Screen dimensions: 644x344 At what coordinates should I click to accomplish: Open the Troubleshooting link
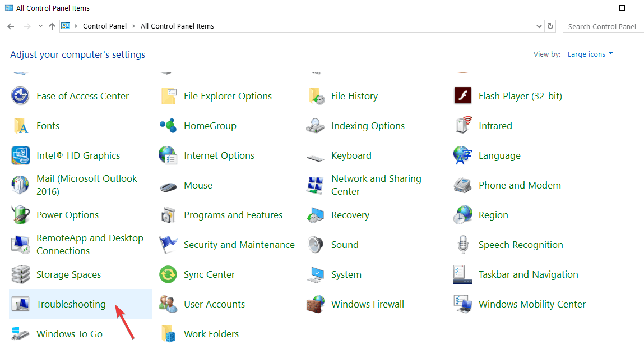point(71,304)
